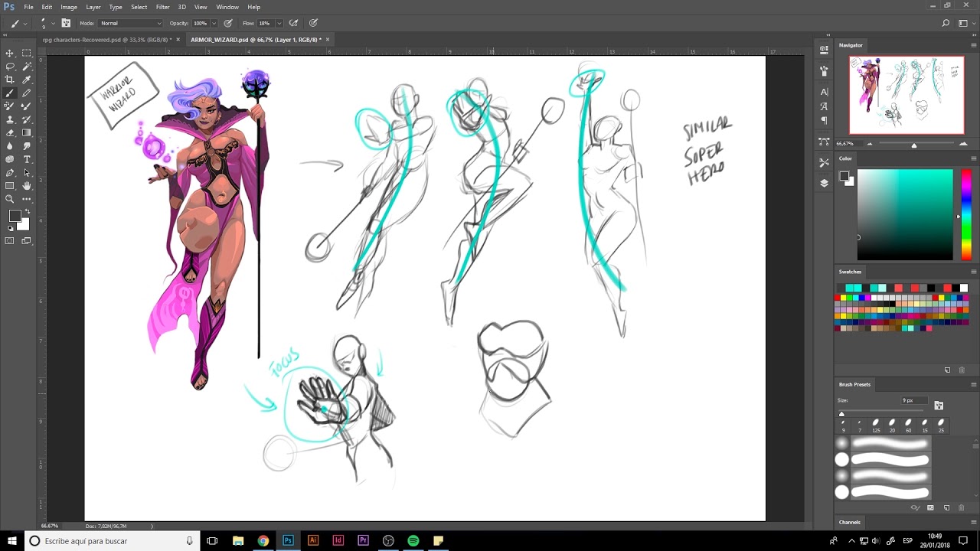Image resolution: width=980 pixels, height=551 pixels.
Task: Select the Blur tool
Action: point(10,146)
